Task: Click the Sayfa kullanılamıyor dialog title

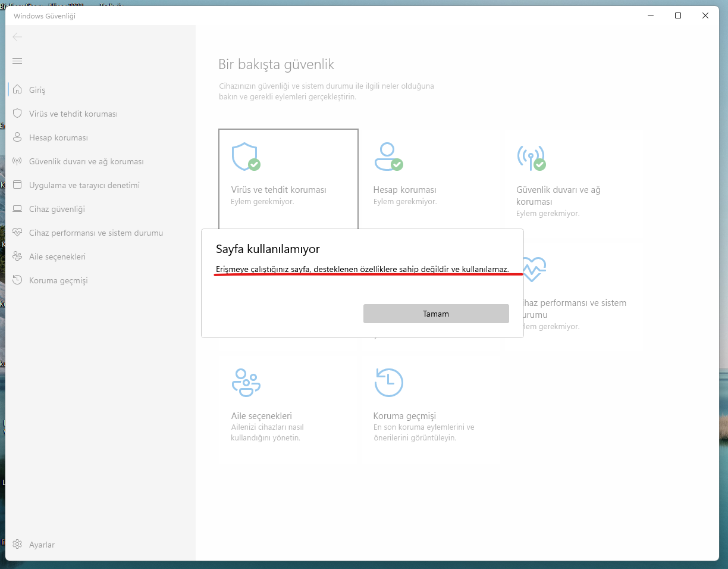Action: pos(268,249)
